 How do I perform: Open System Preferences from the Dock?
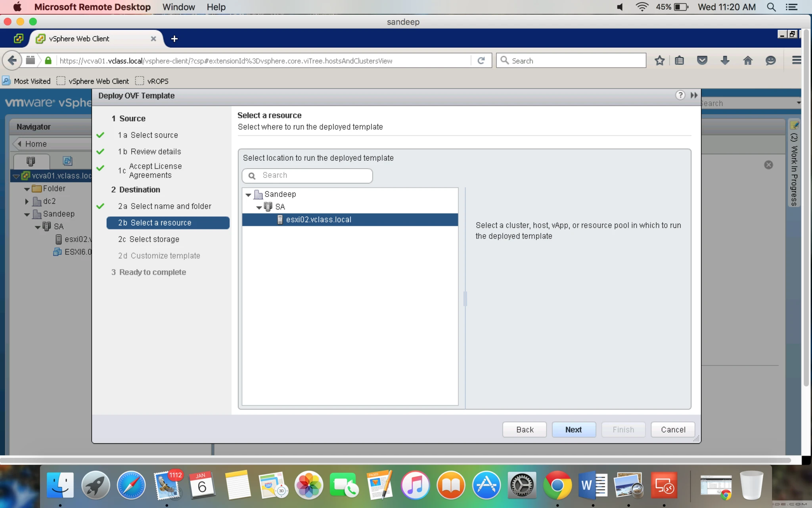click(x=522, y=485)
